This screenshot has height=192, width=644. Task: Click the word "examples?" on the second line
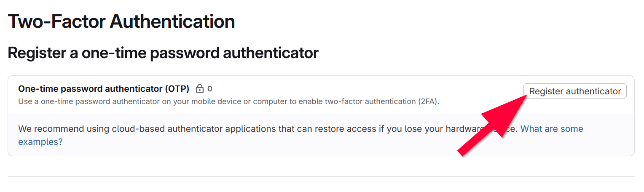pos(40,142)
